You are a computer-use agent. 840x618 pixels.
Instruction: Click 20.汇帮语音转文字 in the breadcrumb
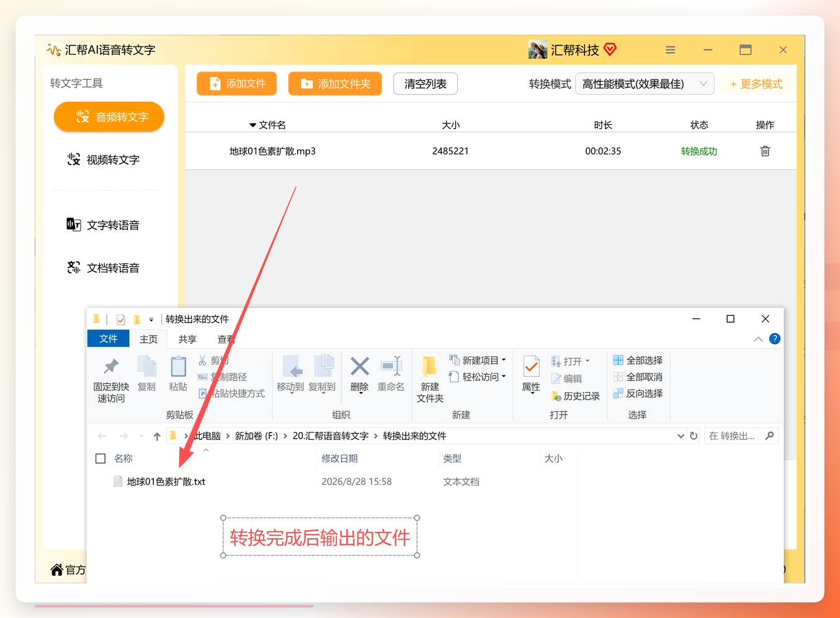[331, 436]
